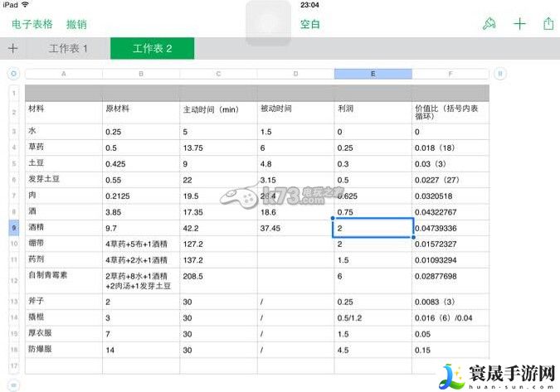560x392 pixels.
Task: Select the 工作表 2 tab
Action: point(153,48)
